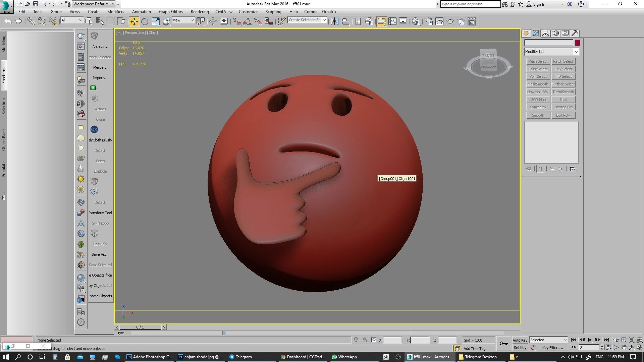This screenshot has width=644, height=362.
Task: Open the Customize menu
Action: click(248, 12)
